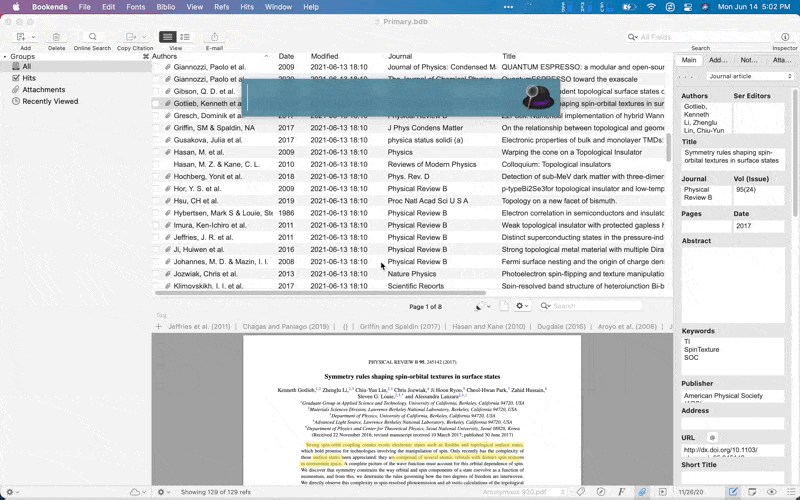Focus the PDF viewer search field
This screenshot has width=800, height=500.
point(591,306)
